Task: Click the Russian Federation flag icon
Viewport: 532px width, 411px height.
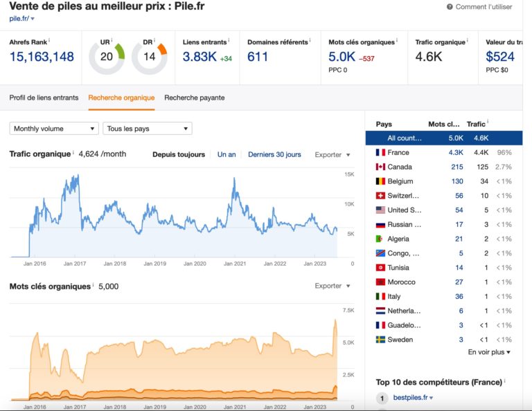Action: coord(380,225)
